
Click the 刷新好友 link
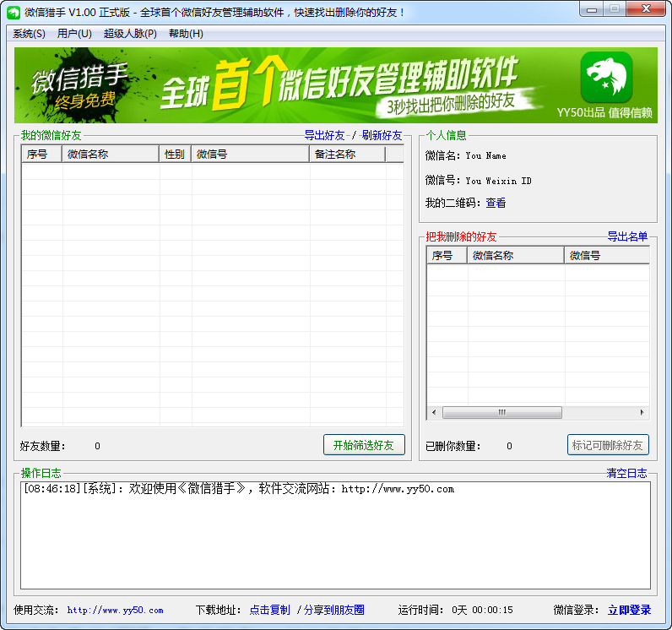[x=382, y=135]
